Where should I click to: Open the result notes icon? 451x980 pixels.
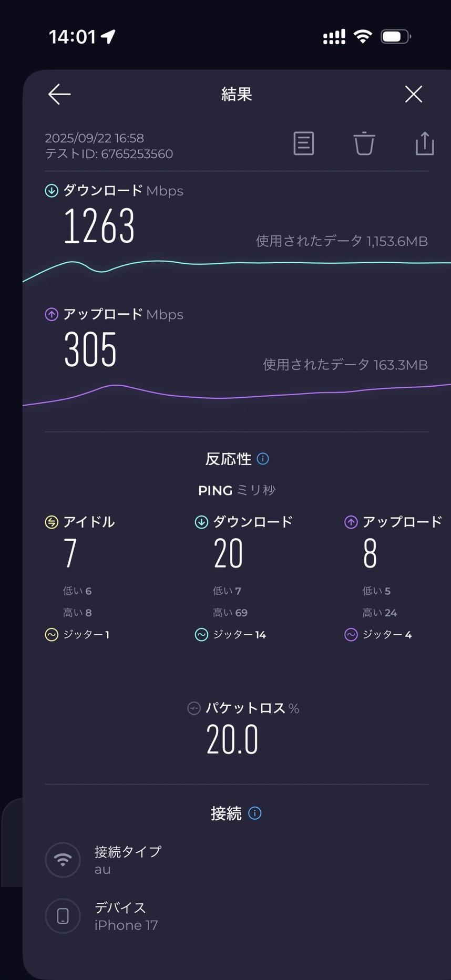[304, 143]
